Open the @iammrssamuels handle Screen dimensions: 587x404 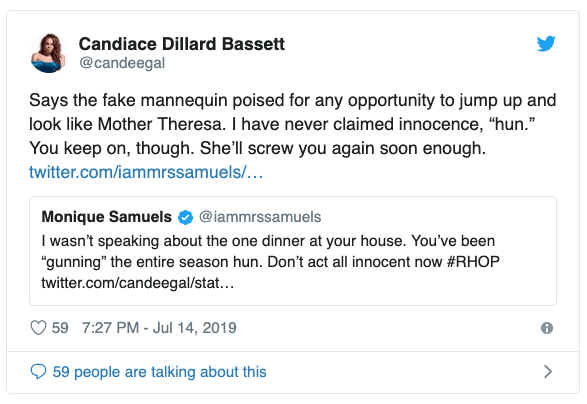pyautogui.click(x=260, y=217)
